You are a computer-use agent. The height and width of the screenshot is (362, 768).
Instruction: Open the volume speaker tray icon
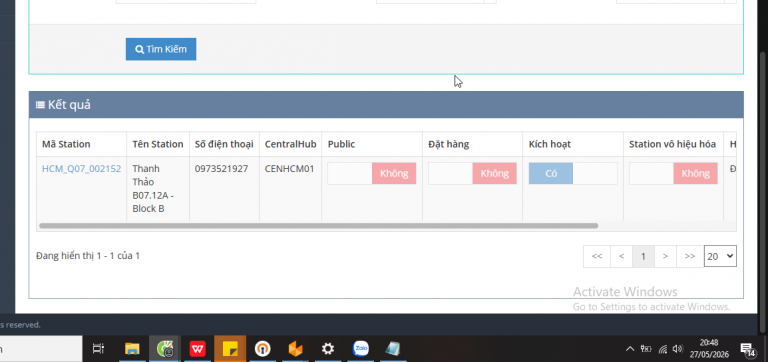point(678,349)
